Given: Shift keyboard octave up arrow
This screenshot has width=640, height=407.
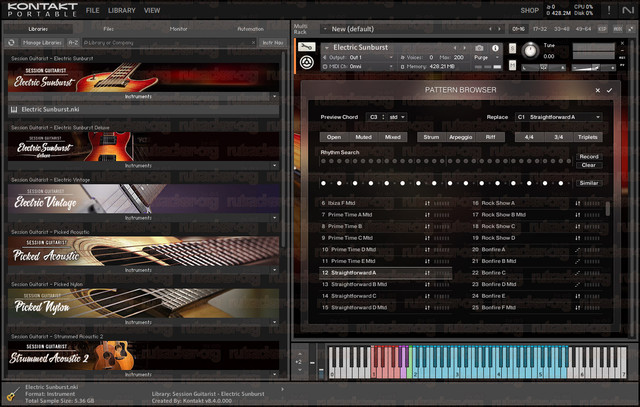Looking at the screenshot, I should [300, 354].
